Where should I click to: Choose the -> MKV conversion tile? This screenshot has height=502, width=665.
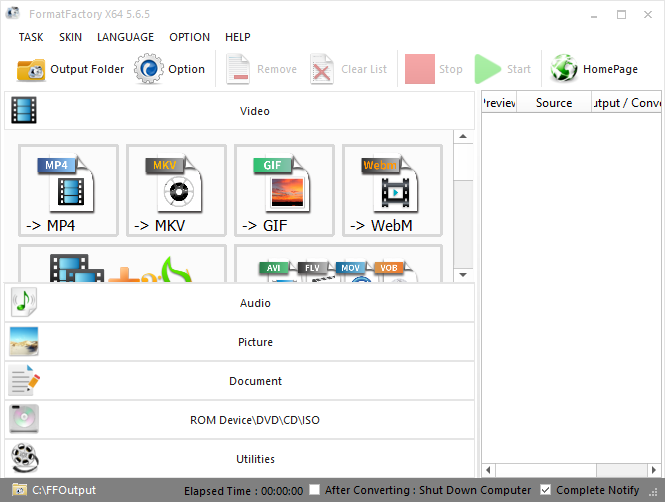point(176,190)
